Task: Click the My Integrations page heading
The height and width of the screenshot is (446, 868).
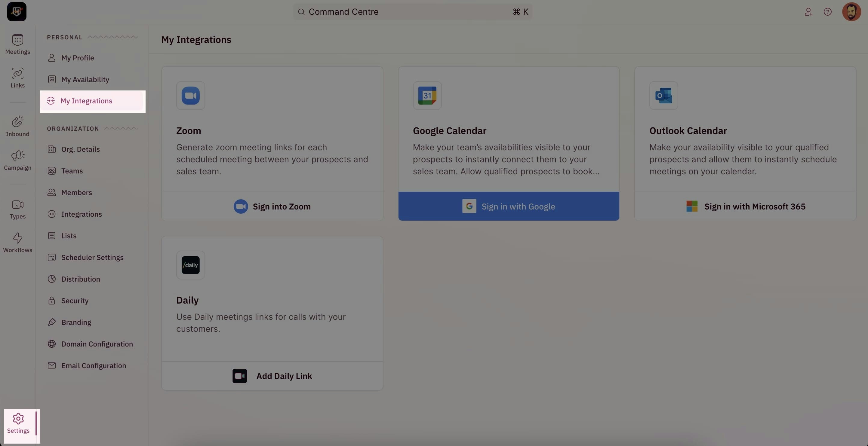Action: [196, 40]
